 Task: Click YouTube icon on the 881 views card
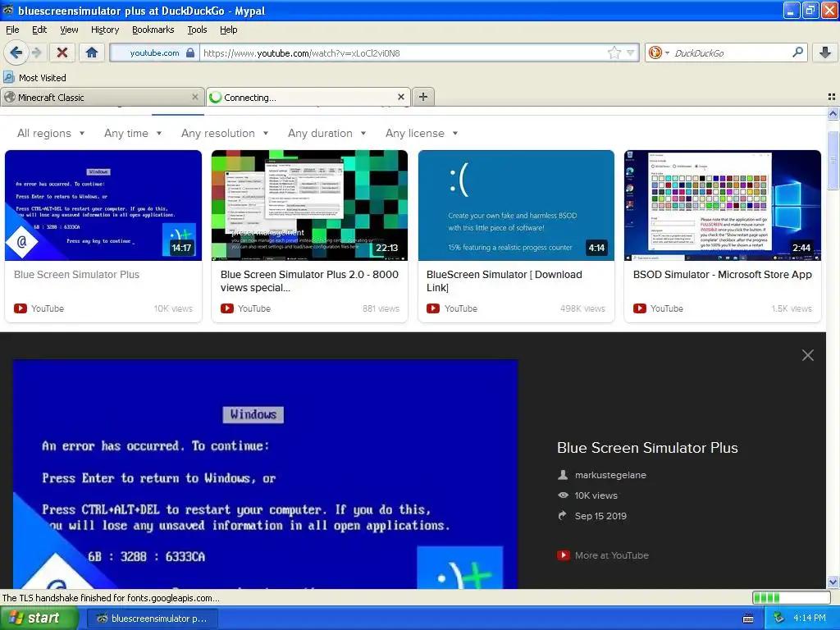227,308
